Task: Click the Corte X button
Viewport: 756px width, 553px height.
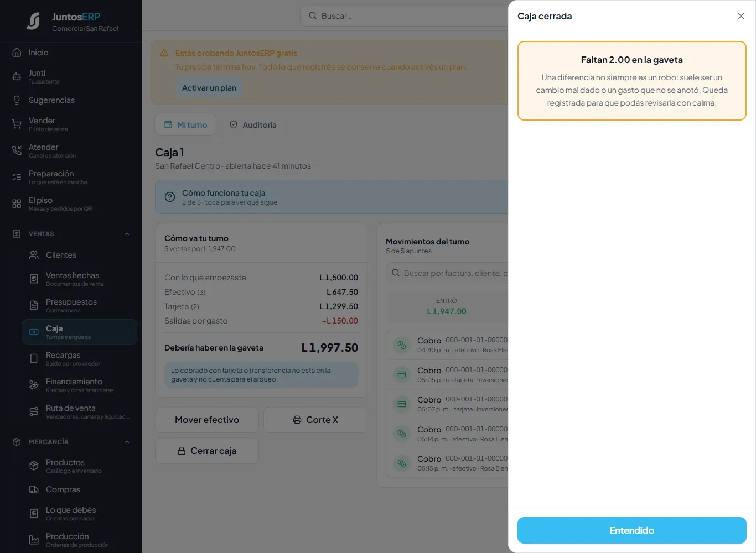Action: [315, 420]
